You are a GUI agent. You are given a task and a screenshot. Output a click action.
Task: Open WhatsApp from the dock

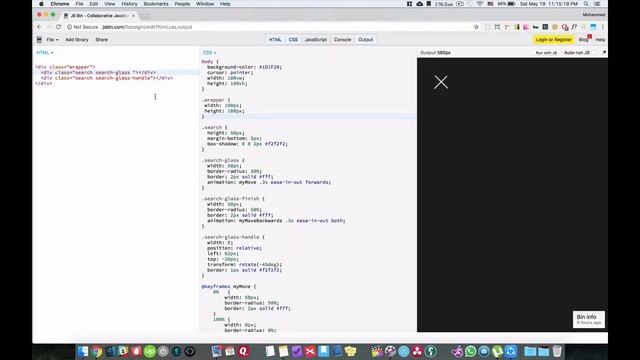pos(470,351)
